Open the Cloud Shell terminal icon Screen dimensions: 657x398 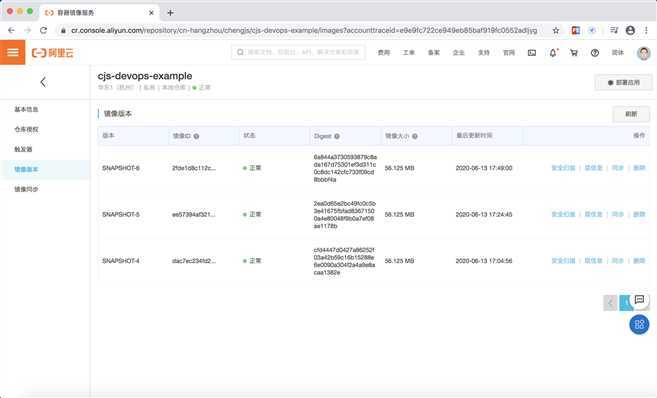pos(532,53)
